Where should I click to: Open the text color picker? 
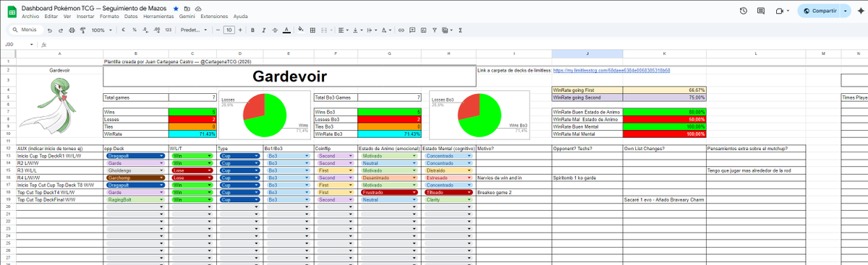point(287,30)
